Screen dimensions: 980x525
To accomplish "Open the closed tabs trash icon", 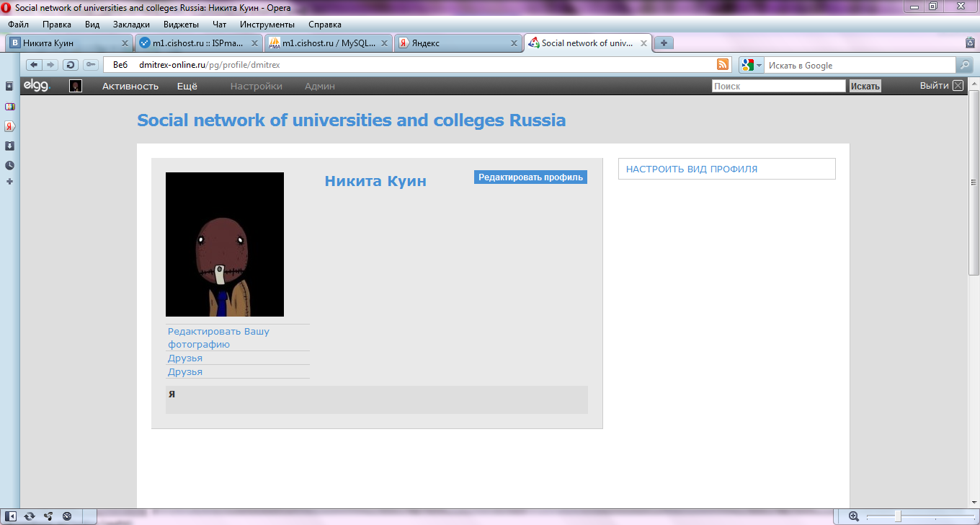I will point(970,43).
